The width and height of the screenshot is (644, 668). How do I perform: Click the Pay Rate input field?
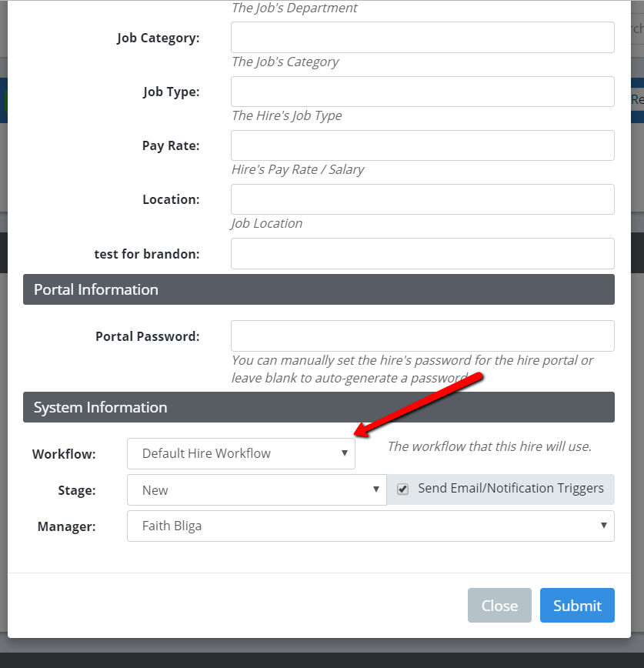coord(422,145)
